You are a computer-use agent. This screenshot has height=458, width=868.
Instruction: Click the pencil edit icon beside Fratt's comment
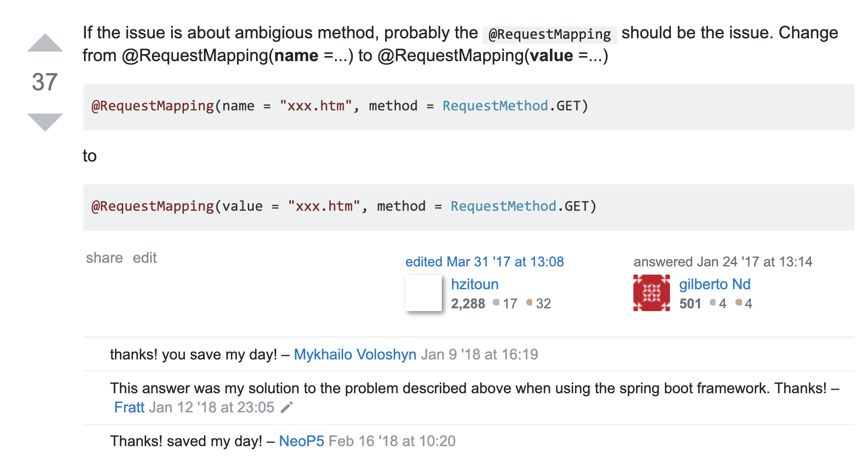(x=287, y=407)
